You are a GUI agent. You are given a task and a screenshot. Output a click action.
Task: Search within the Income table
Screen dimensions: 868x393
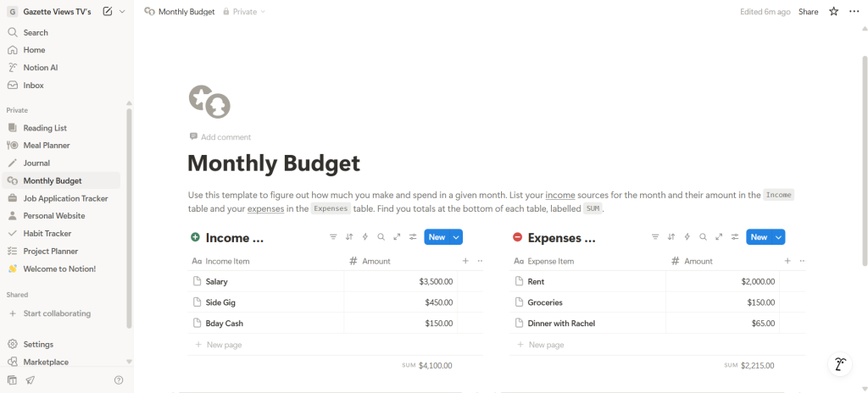pyautogui.click(x=381, y=237)
